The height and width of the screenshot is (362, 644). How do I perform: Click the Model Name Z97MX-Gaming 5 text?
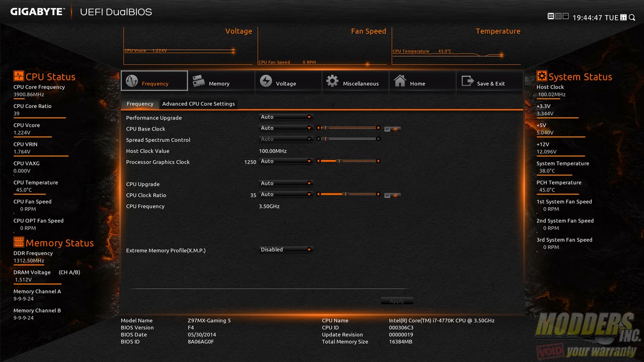[209, 320]
